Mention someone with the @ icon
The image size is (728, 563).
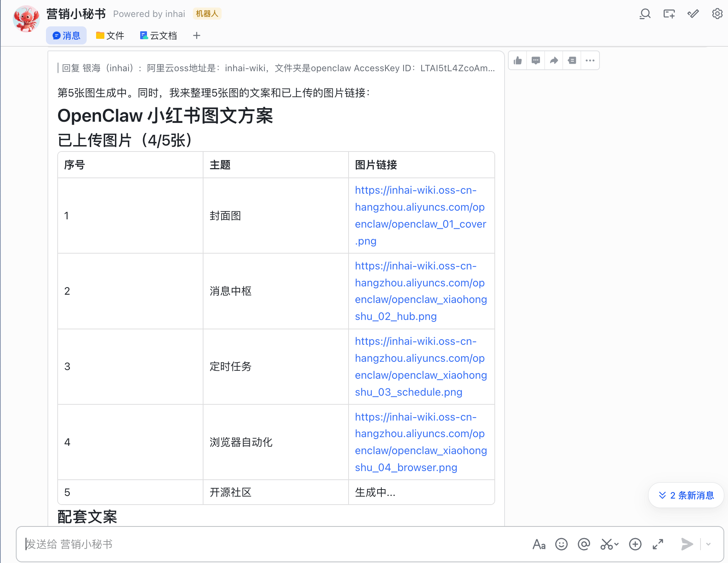584,544
